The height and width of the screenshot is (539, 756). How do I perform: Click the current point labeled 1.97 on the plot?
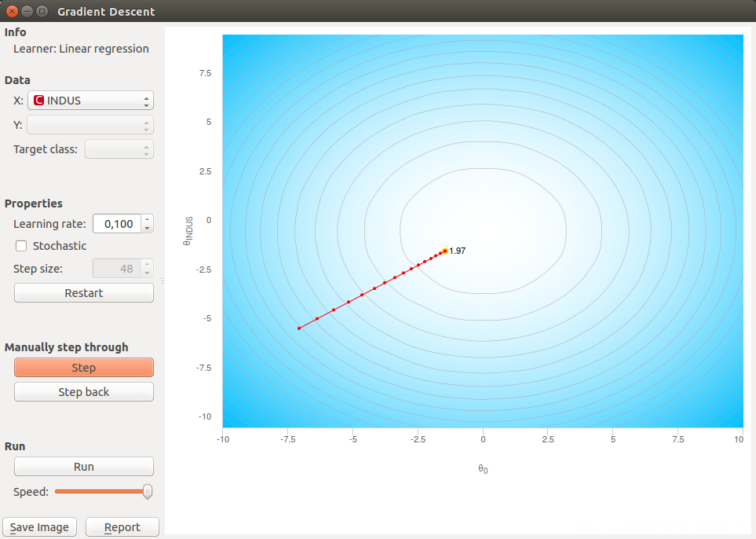[x=444, y=251]
